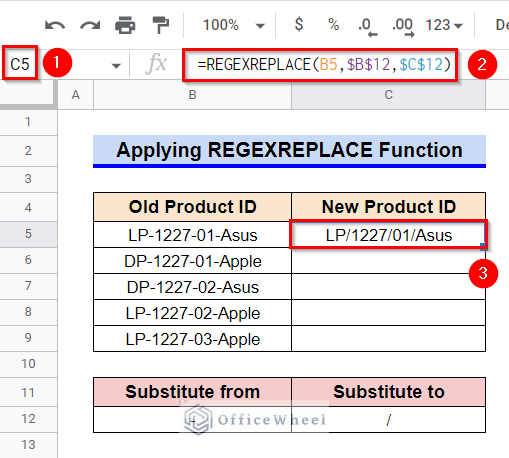The image size is (509, 458).
Task: Select row 8 header
Action: pos(28,312)
